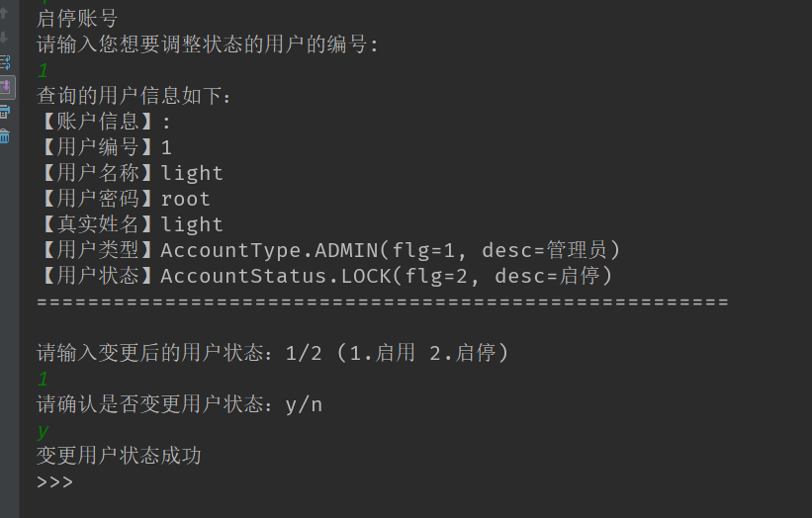Click the 【用户名称】light line
The image size is (812, 518).
[130, 173]
